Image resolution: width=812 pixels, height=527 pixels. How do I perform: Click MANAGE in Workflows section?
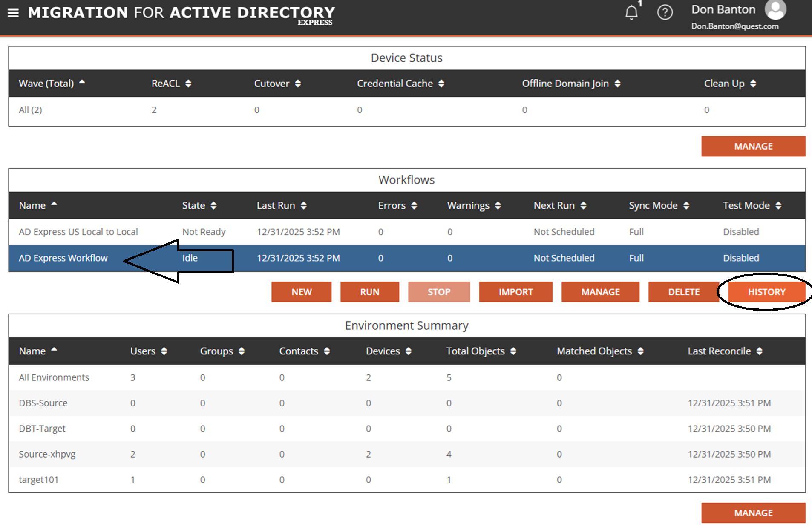click(600, 292)
